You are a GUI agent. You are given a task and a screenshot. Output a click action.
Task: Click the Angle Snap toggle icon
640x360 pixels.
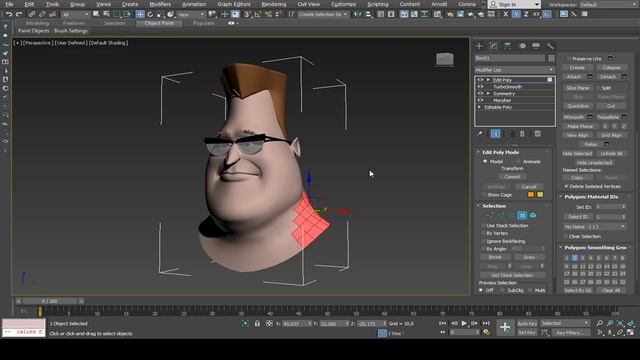tap(258, 14)
